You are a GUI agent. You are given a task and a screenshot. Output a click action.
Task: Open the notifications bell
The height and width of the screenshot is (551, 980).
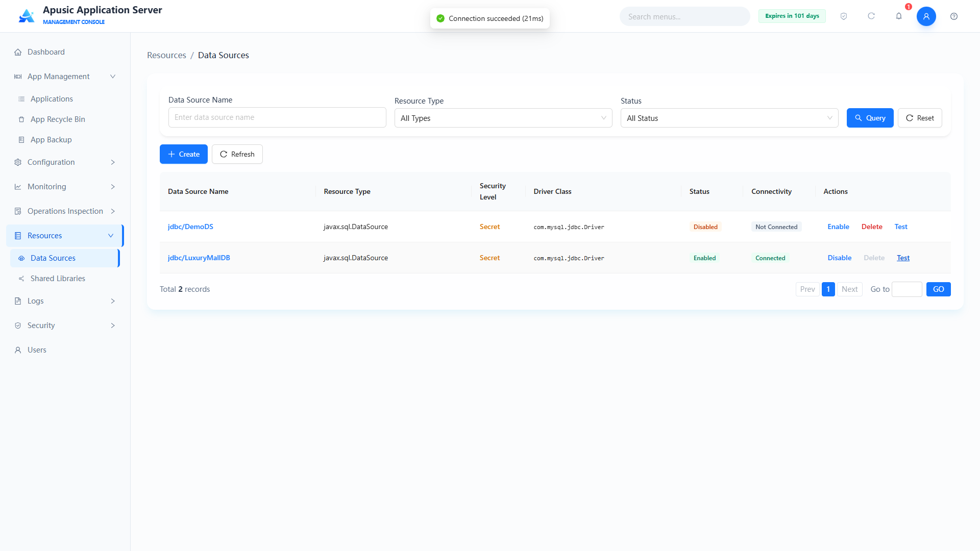coord(899,16)
